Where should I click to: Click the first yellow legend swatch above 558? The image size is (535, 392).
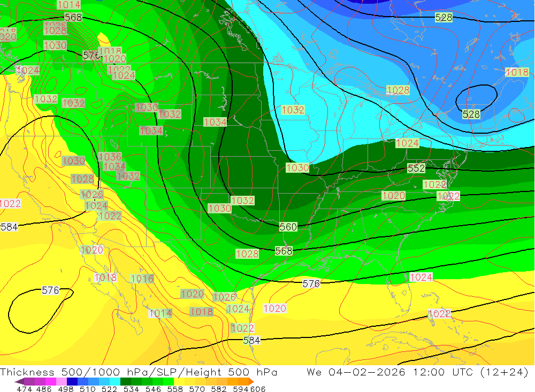tap(179, 381)
